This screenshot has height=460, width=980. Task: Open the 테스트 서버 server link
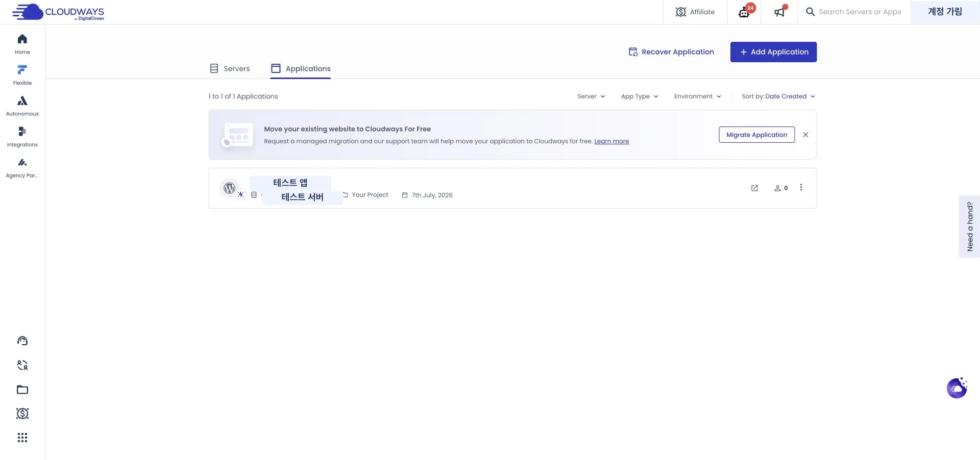tap(302, 197)
